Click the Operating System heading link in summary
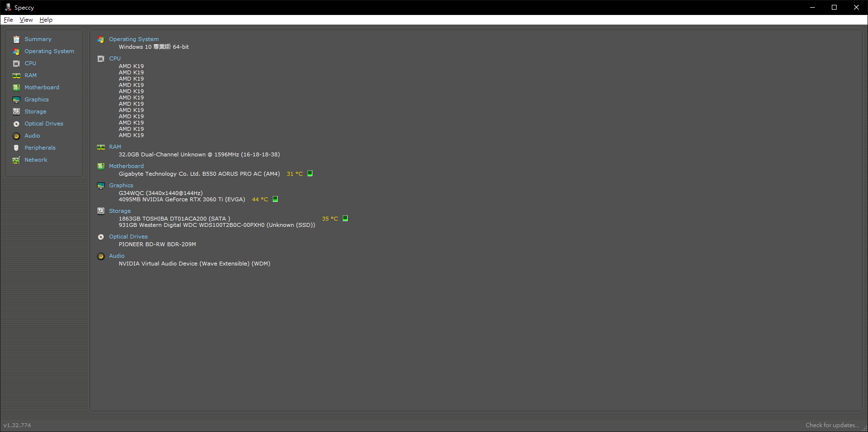 (134, 39)
